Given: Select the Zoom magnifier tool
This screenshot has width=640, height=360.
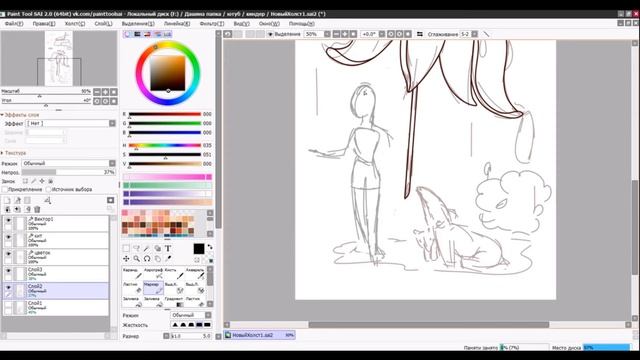Looking at the screenshot, I should click(136, 258).
